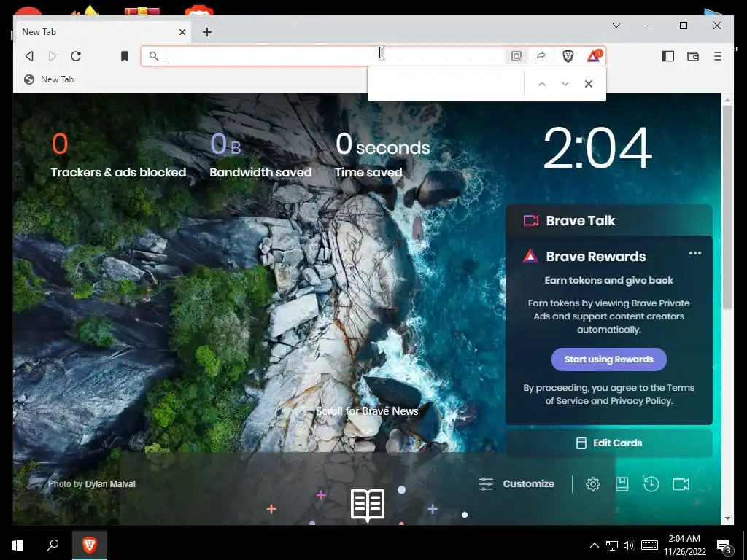Click the Bandwidth saved stat
This screenshot has width=747, height=560.
260,156
